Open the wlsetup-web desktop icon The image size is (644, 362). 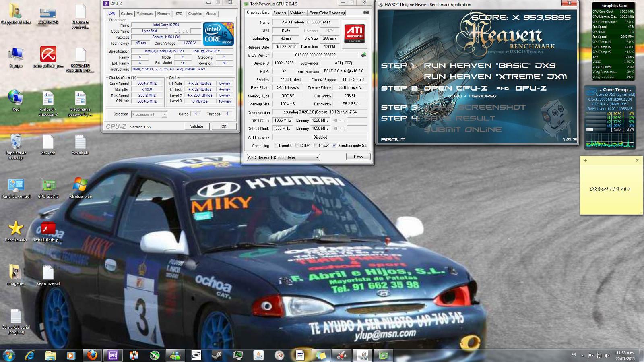tap(80, 188)
